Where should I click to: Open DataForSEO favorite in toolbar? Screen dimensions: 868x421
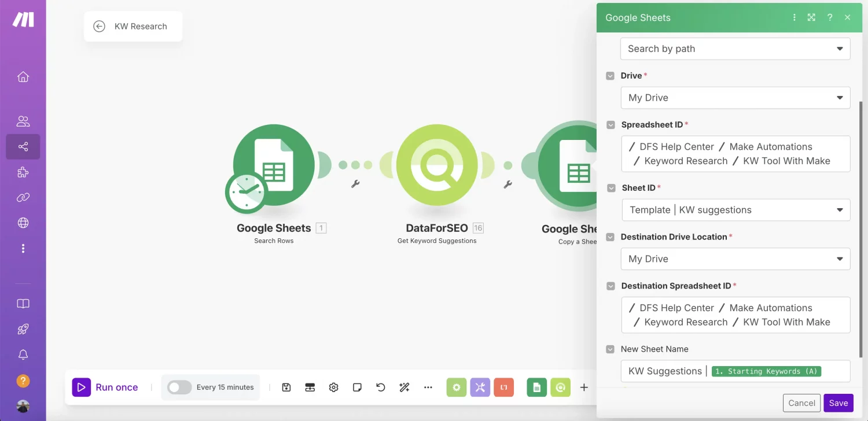click(561, 387)
